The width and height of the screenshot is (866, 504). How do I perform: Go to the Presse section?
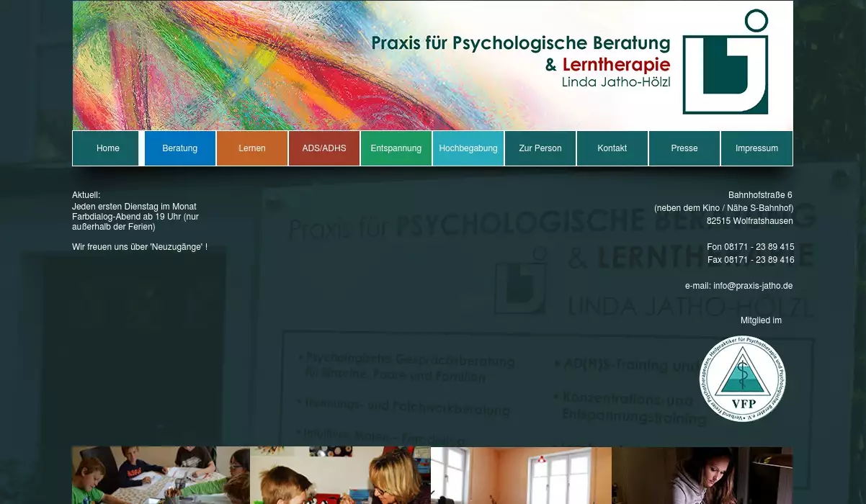pyautogui.click(x=684, y=148)
